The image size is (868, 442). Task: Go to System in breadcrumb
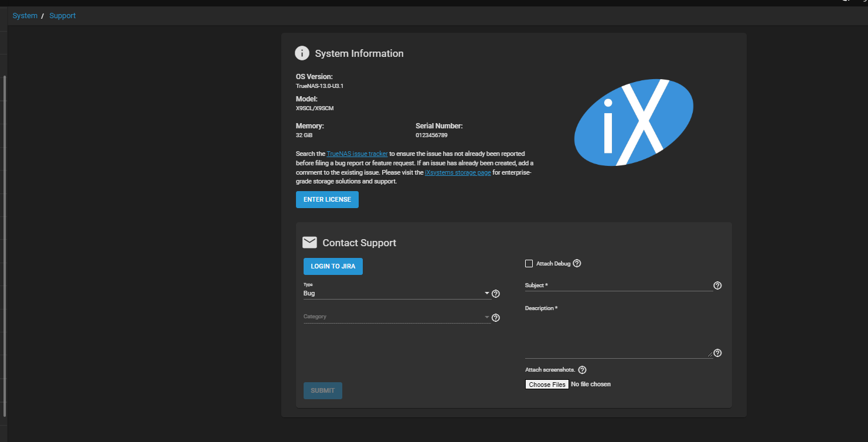[x=25, y=16]
